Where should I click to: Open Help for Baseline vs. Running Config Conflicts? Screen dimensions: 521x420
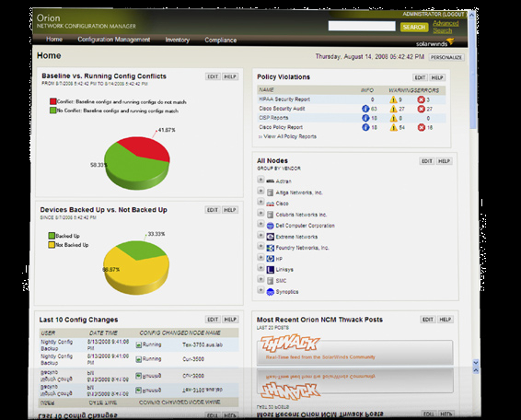point(230,76)
